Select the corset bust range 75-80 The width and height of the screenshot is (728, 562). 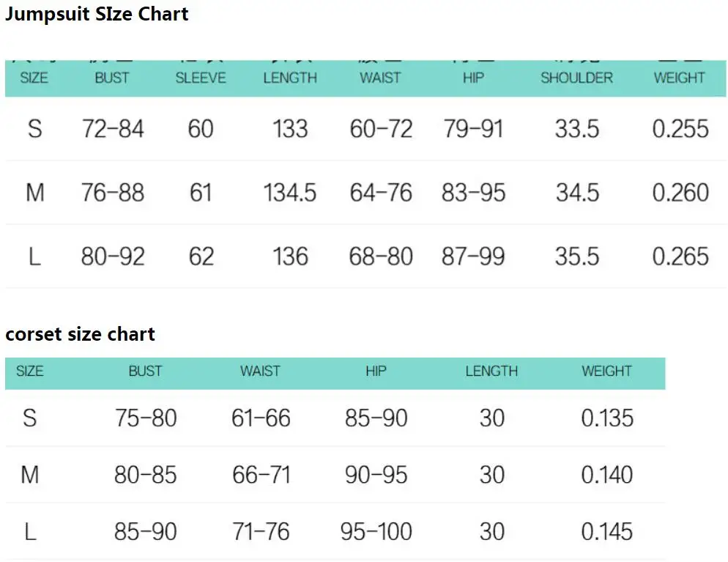click(x=146, y=418)
